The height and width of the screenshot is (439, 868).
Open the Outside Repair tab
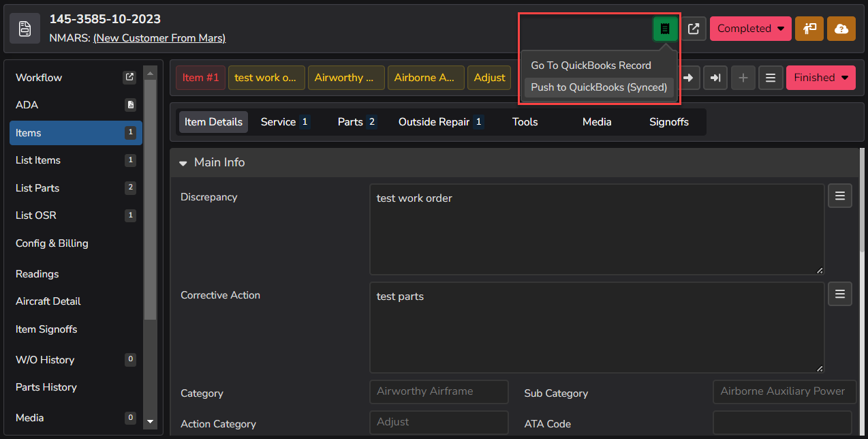click(441, 122)
